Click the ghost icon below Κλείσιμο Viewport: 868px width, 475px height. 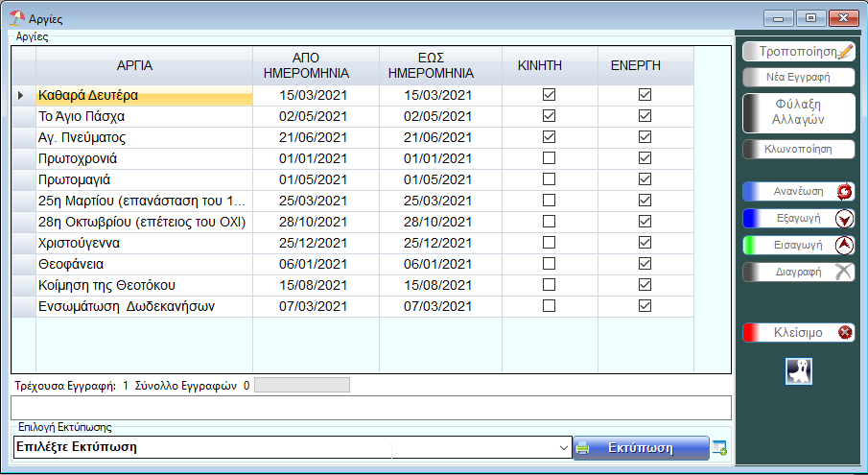798,370
